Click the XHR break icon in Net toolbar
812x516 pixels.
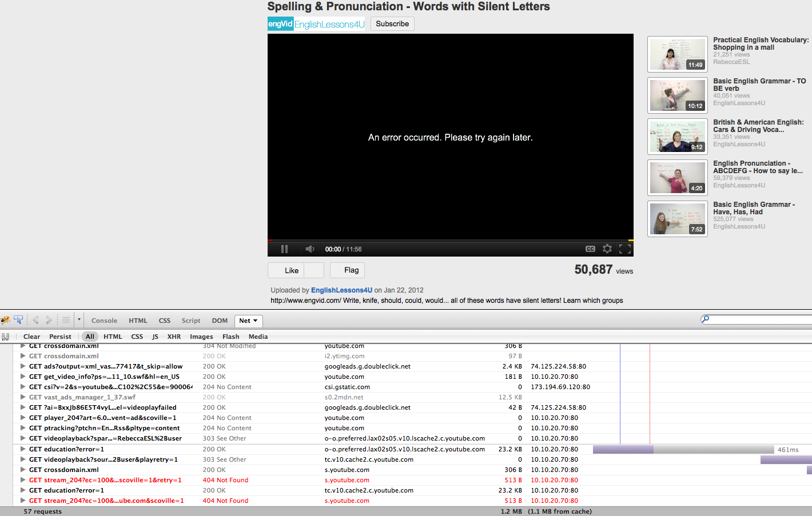pos(5,337)
